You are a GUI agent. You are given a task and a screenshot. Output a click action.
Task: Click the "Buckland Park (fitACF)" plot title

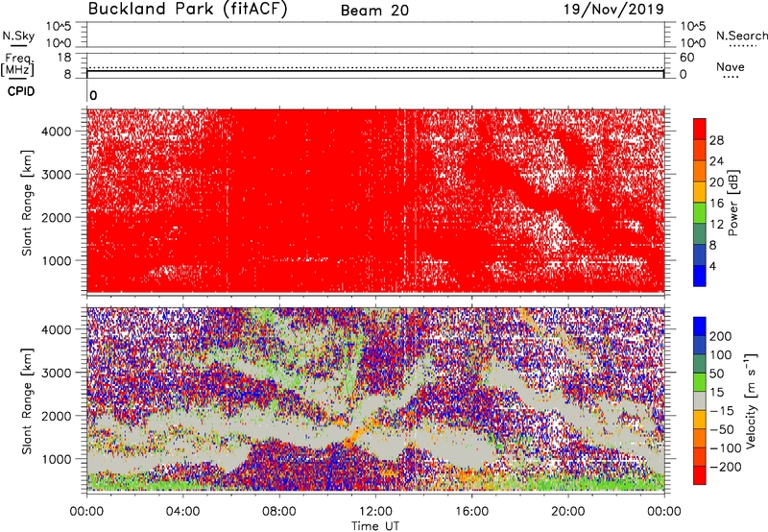[187, 10]
